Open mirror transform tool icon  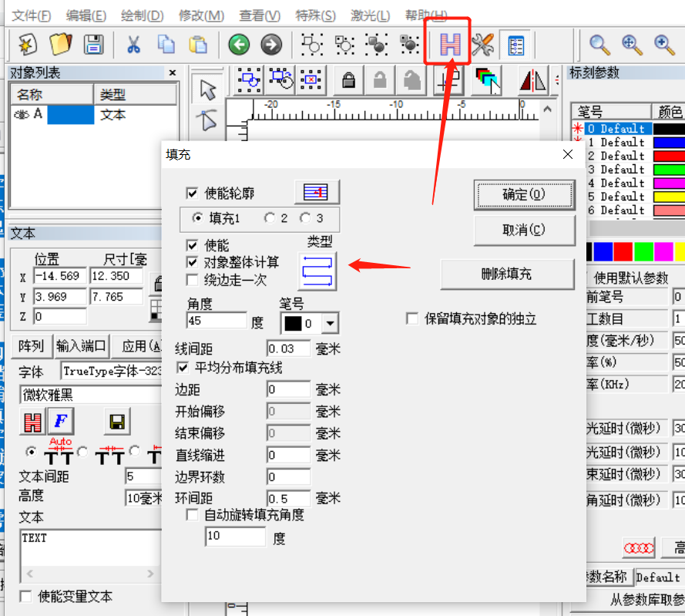[x=533, y=80]
